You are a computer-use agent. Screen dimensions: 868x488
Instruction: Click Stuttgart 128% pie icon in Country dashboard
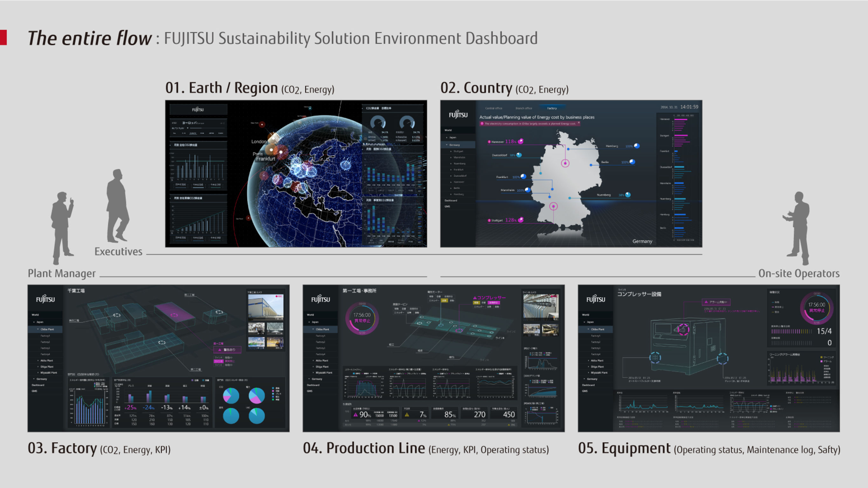[x=520, y=220]
